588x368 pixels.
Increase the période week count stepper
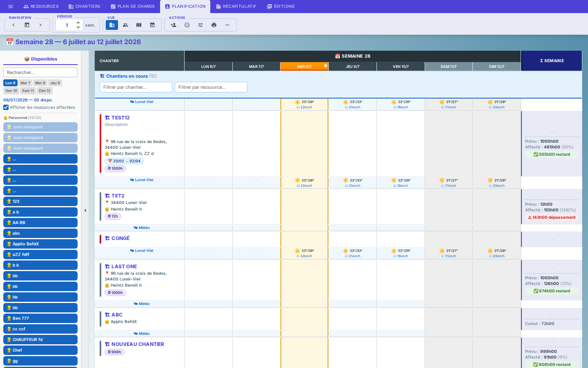pos(78,22)
